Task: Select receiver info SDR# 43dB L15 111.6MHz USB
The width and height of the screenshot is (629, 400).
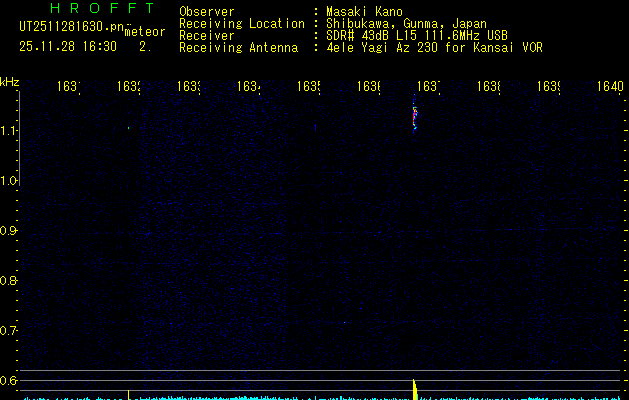Action: [x=417, y=36]
